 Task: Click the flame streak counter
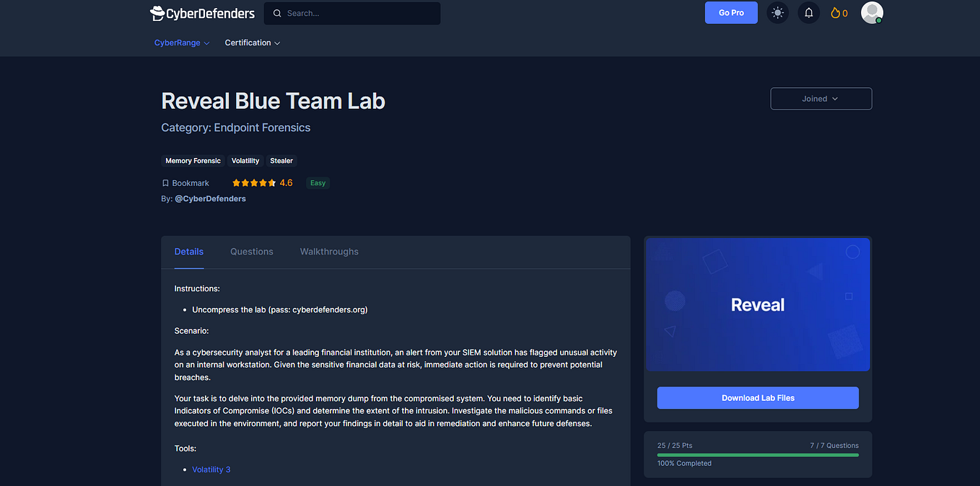click(839, 13)
